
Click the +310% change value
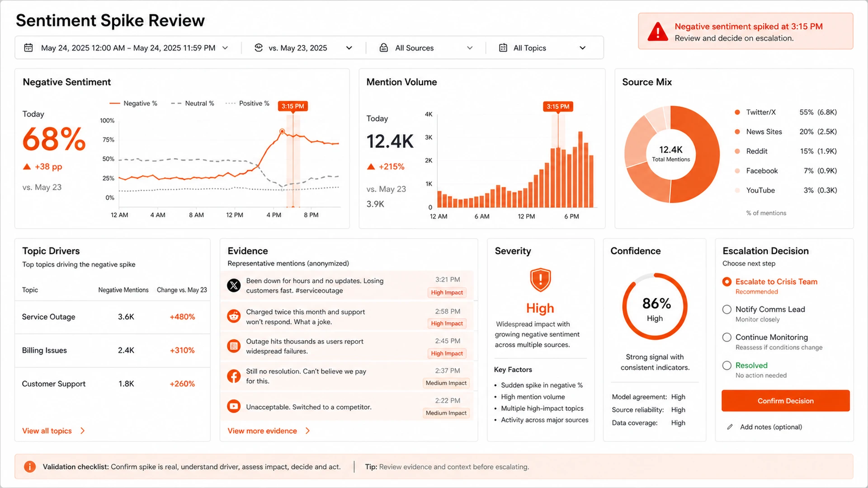(x=182, y=351)
